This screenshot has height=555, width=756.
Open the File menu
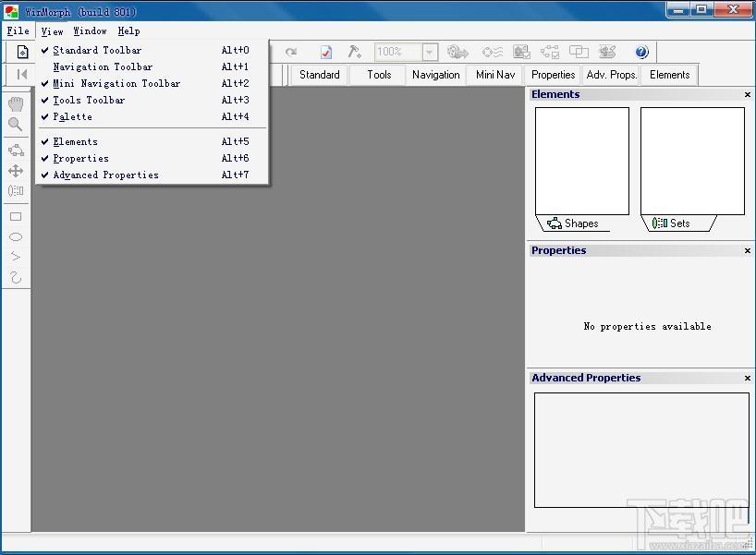(x=18, y=30)
